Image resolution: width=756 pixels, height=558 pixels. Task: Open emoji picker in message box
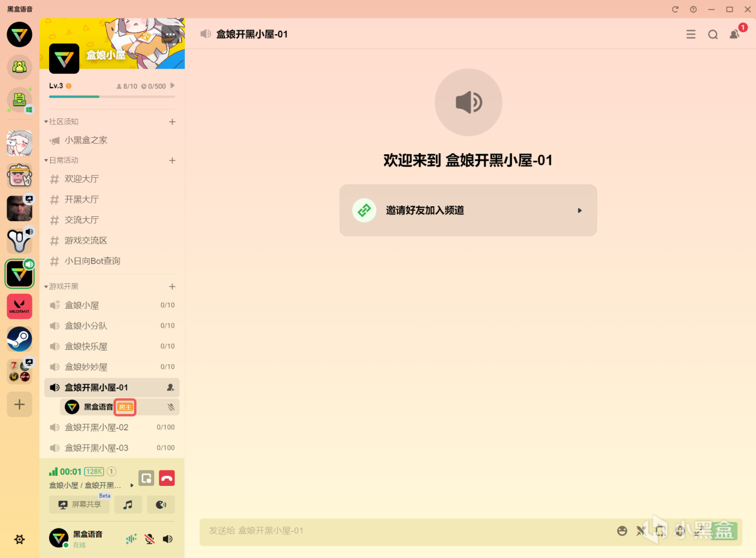point(622,531)
